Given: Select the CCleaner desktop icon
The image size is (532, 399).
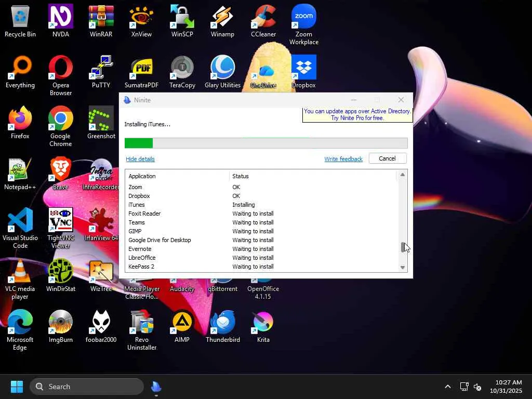Looking at the screenshot, I should [263, 21].
